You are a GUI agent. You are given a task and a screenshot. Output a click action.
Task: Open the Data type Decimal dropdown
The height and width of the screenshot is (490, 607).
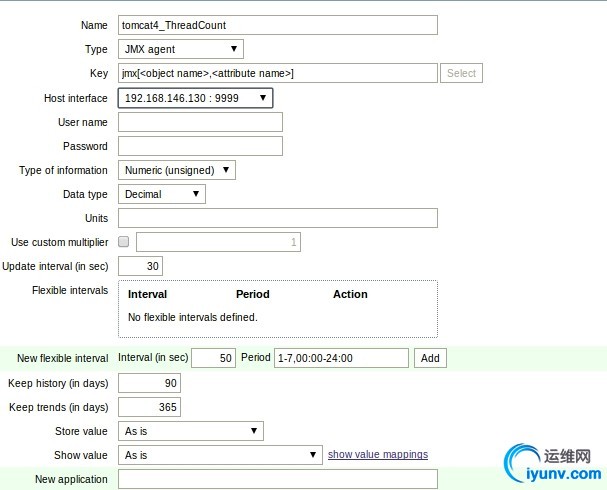pos(162,194)
